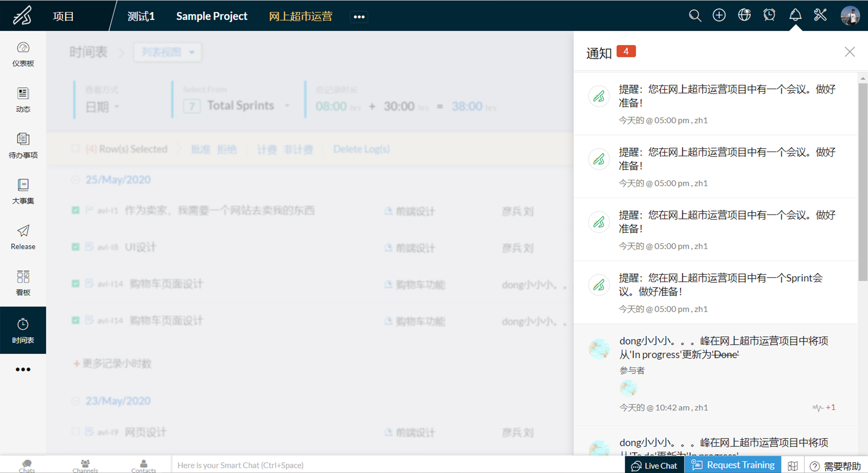Image resolution: width=868 pixels, height=473 pixels.
Task: Open the notifications bell icon
Action: (x=795, y=16)
